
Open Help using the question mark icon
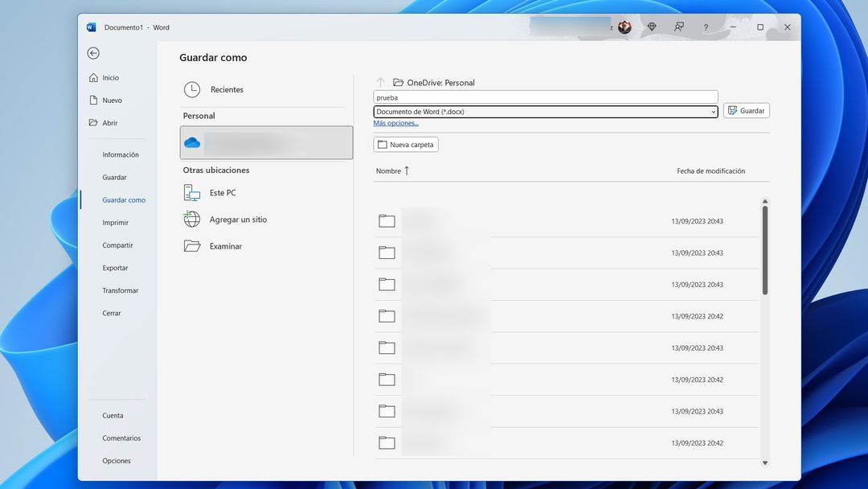705,27
